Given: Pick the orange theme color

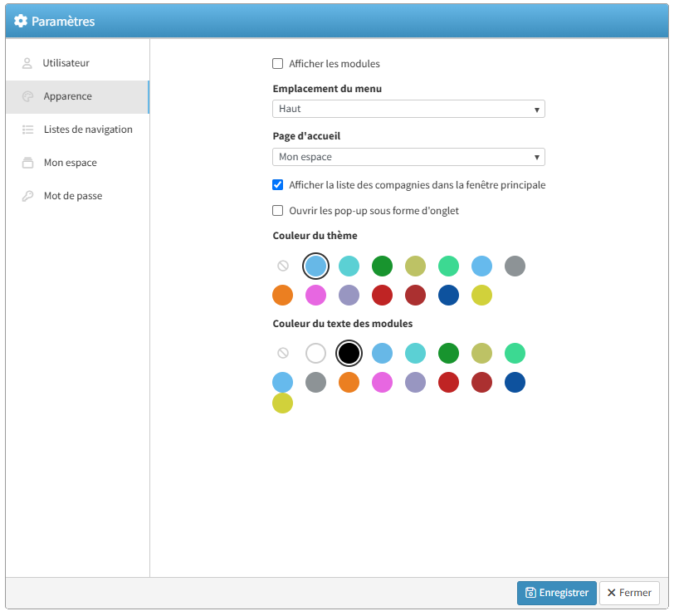Looking at the screenshot, I should click(x=283, y=296).
